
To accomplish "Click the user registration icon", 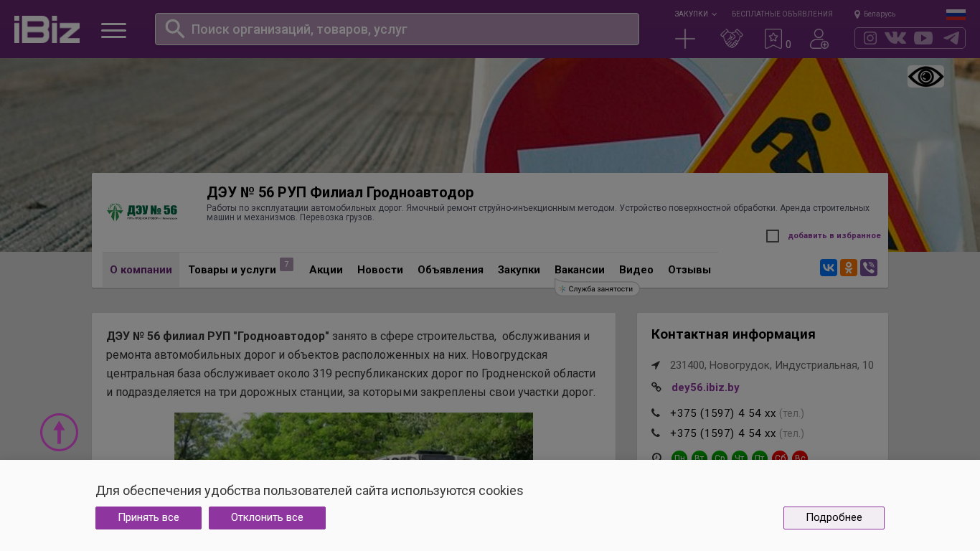I will pos(819,39).
